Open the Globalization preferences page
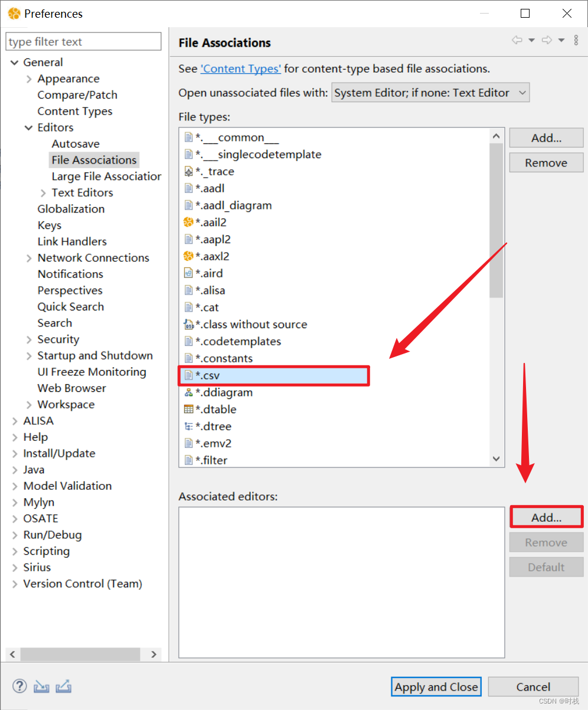This screenshot has width=588, height=710. pos(71,209)
